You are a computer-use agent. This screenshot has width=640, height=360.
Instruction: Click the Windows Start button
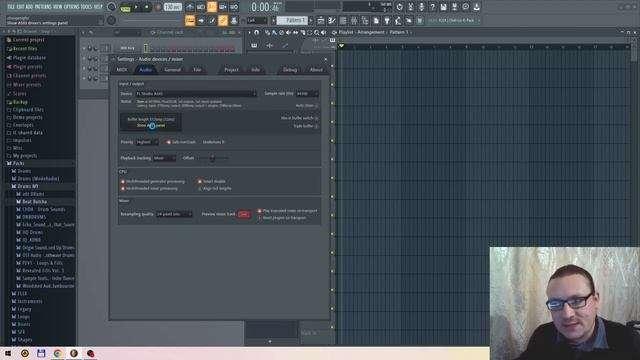[8, 353]
